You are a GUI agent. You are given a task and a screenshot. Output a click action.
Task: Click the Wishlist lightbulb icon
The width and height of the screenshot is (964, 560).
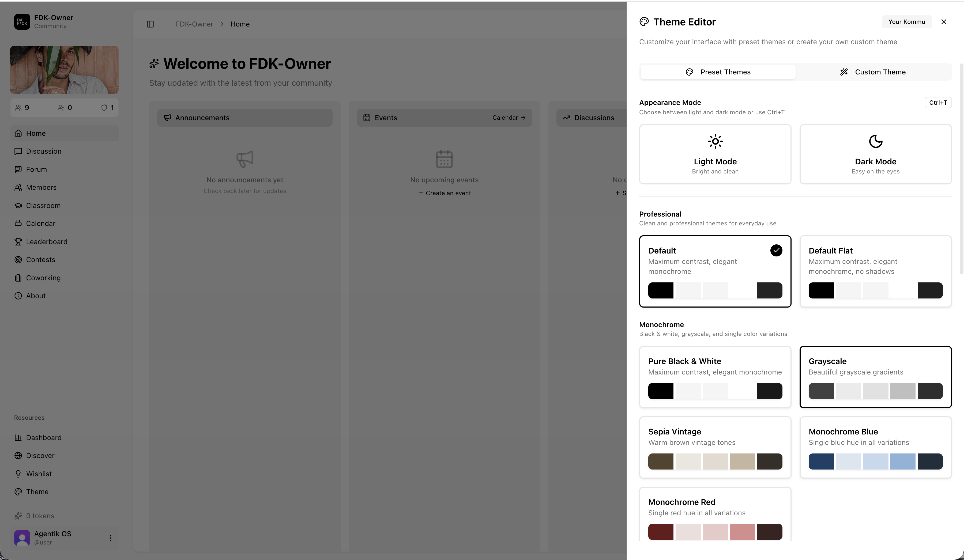click(18, 474)
